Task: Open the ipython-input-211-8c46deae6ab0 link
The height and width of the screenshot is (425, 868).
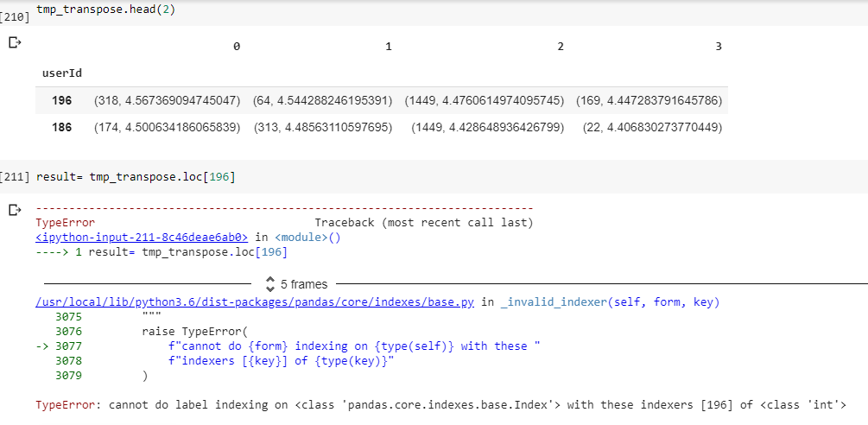Action: coord(141,238)
